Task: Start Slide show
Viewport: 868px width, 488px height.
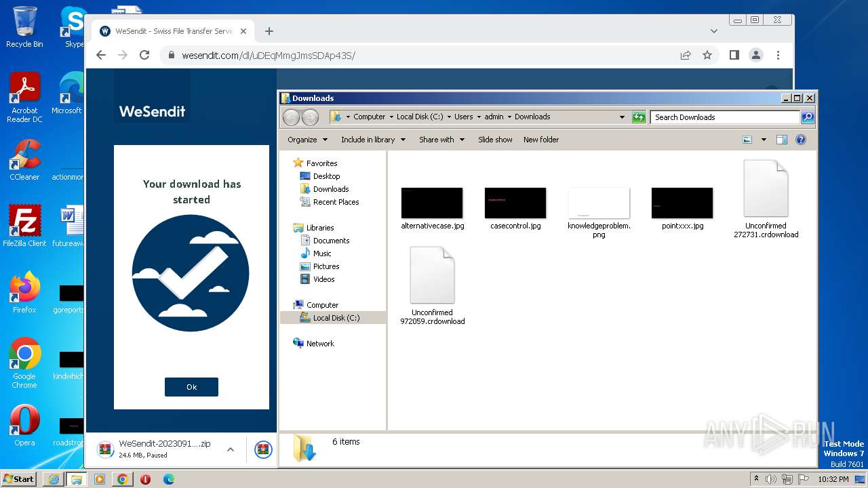Action: 495,140
